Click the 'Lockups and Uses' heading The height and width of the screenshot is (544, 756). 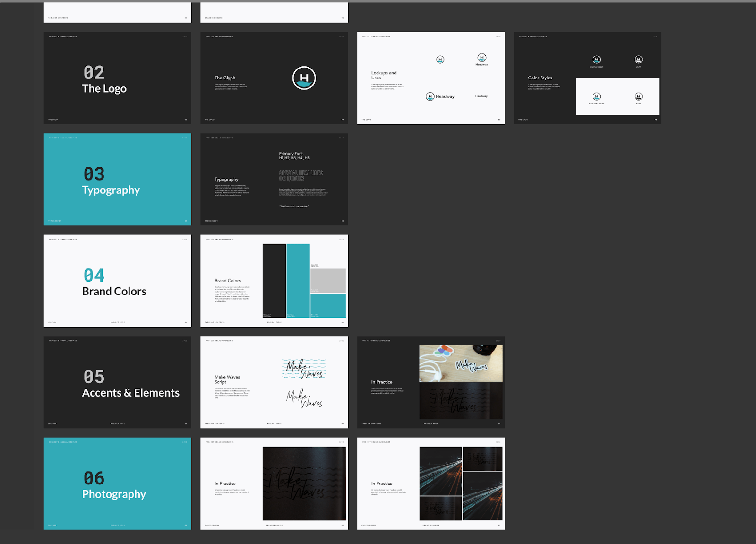(x=384, y=76)
